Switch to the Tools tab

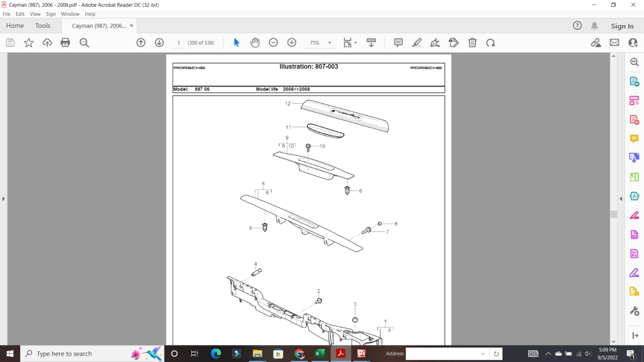point(43,26)
